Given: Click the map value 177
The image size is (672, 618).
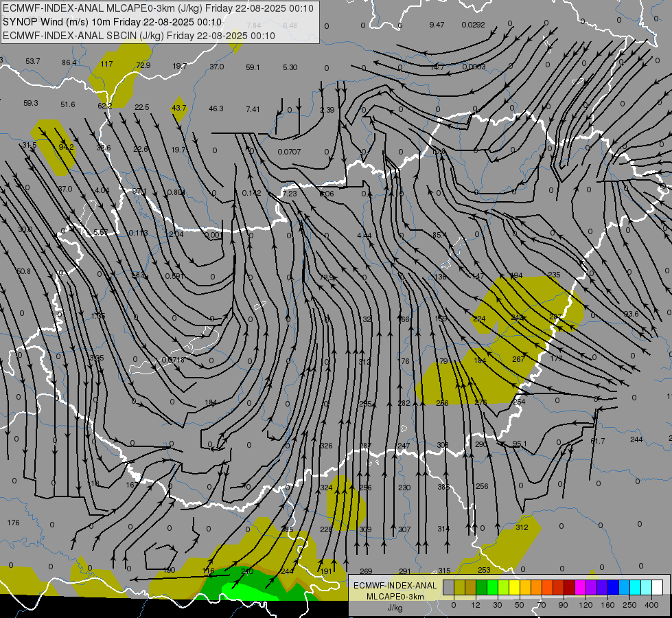Looking at the screenshot, I should point(556,358).
